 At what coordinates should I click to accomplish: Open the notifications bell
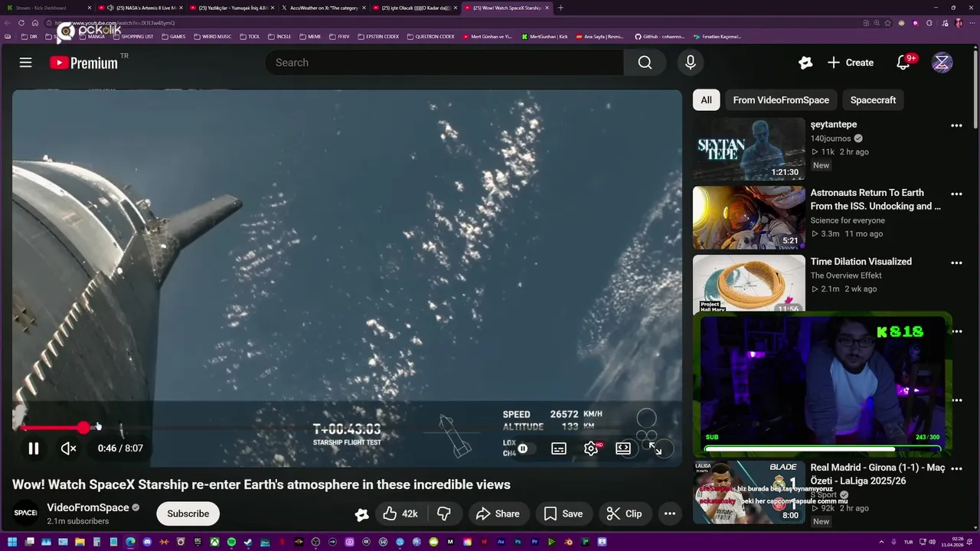click(903, 63)
